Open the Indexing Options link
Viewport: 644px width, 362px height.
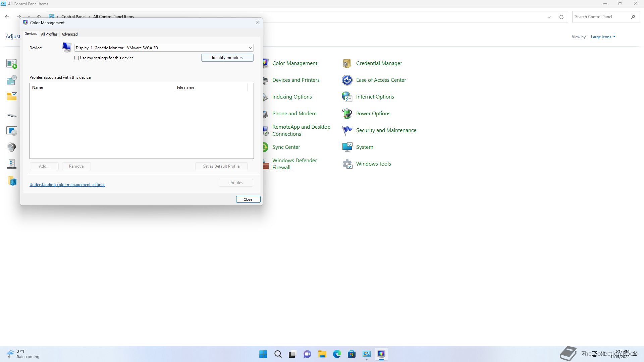click(x=292, y=97)
